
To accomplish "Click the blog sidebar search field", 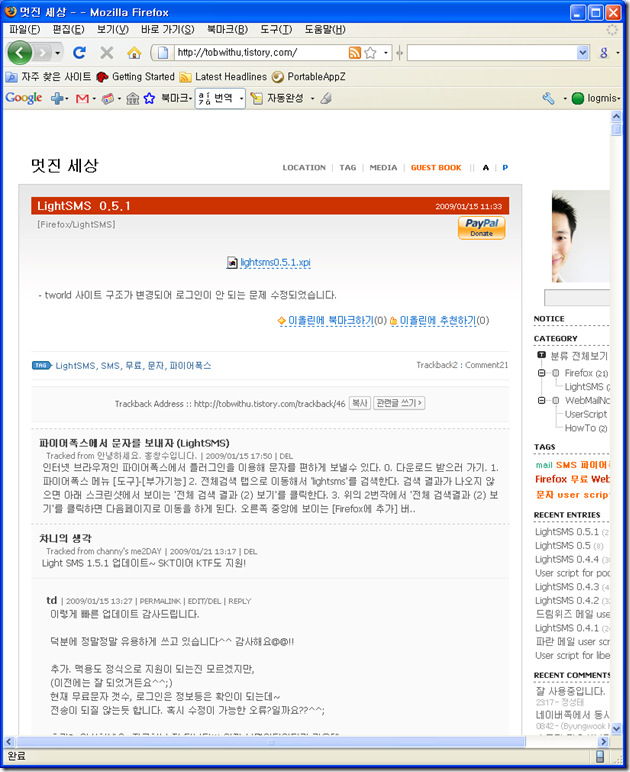I will point(577,297).
